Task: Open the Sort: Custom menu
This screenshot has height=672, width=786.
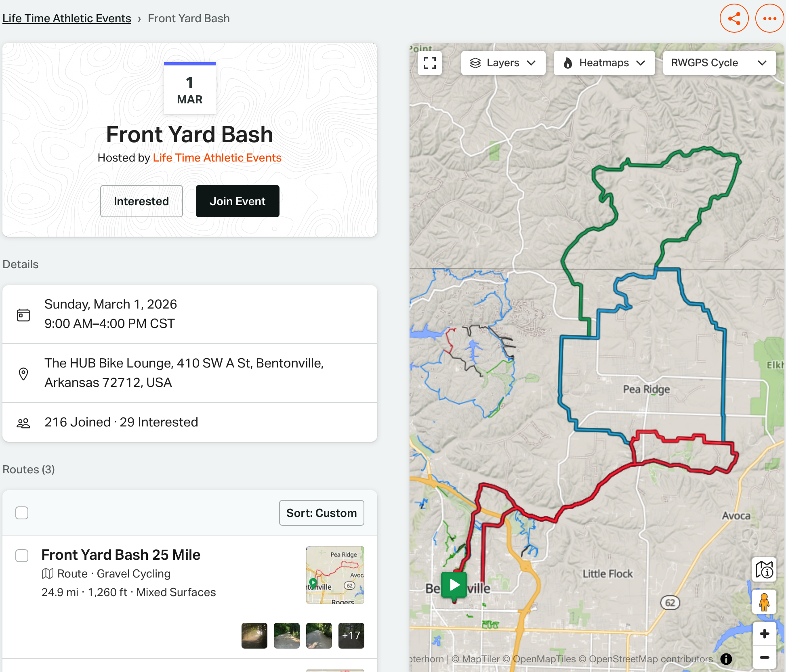Action: (322, 513)
